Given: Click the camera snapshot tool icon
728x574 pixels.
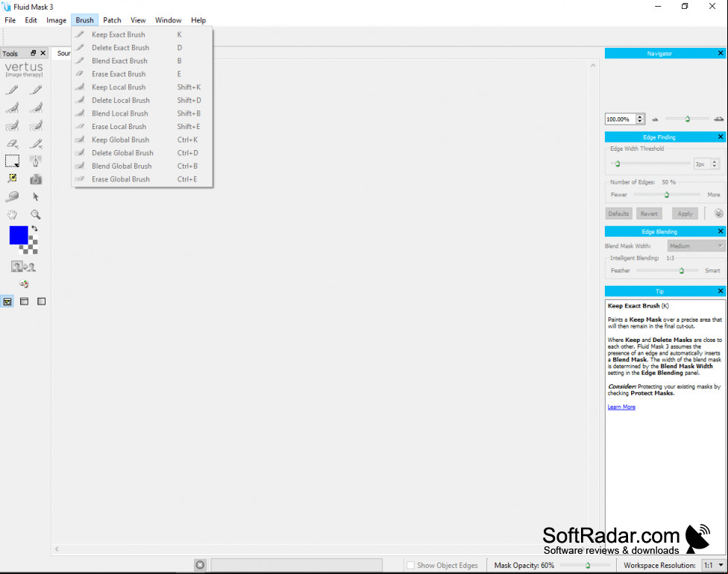Looking at the screenshot, I should pos(36,179).
